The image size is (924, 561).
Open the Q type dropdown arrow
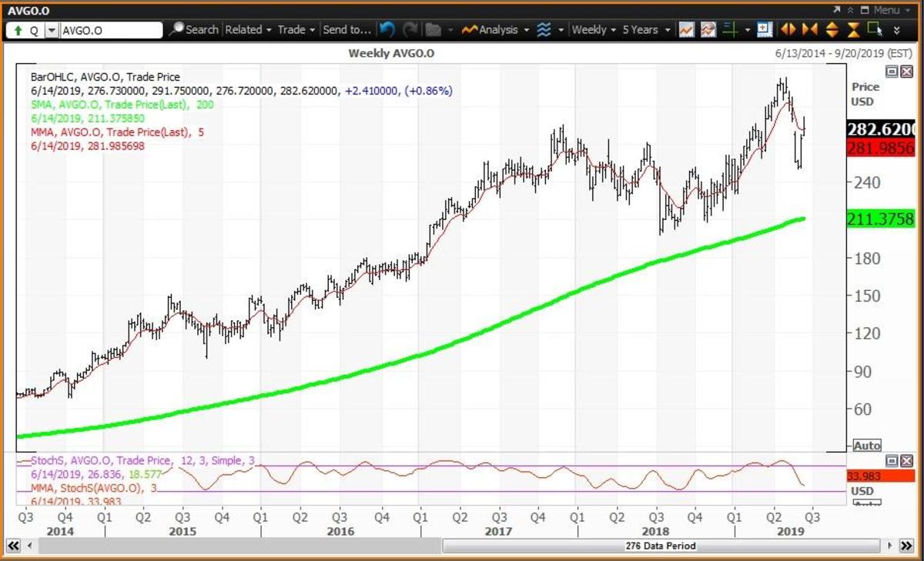point(51,30)
